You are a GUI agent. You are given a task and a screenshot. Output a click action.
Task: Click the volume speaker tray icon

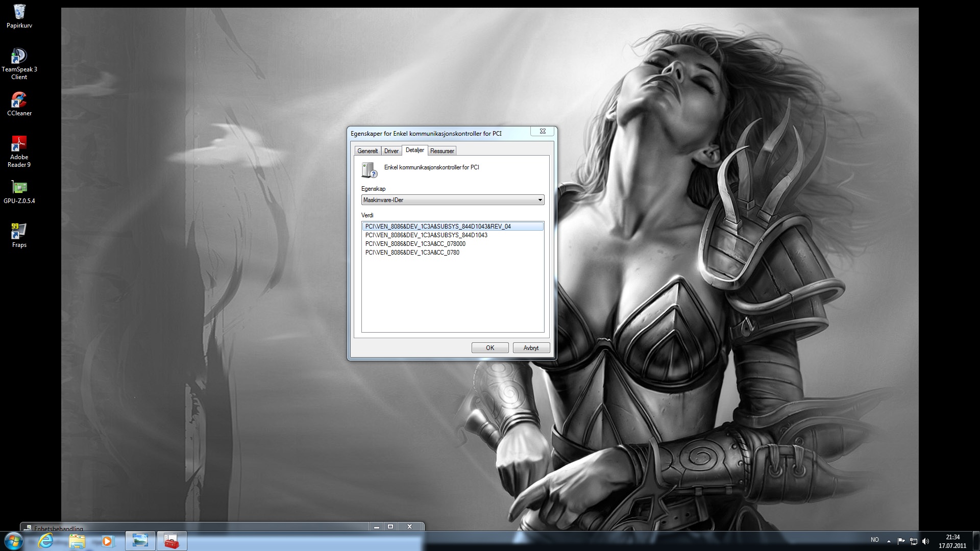925,541
